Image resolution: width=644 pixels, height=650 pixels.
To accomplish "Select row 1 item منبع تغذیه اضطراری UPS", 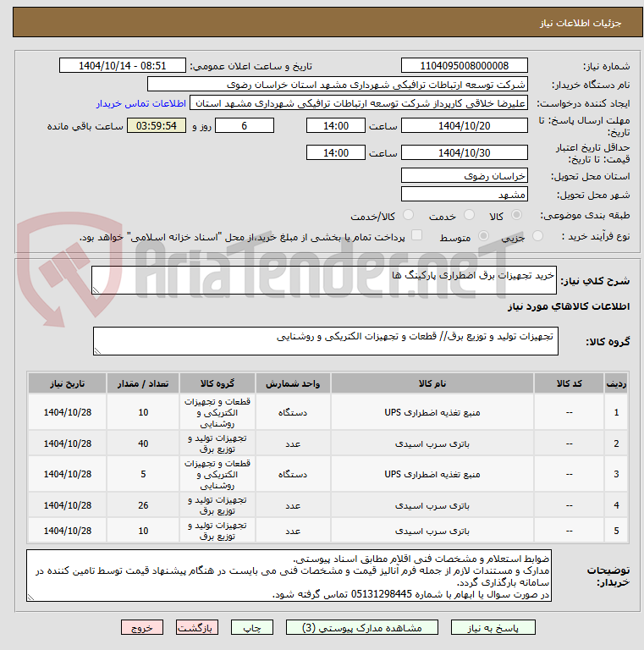I will point(432,412).
